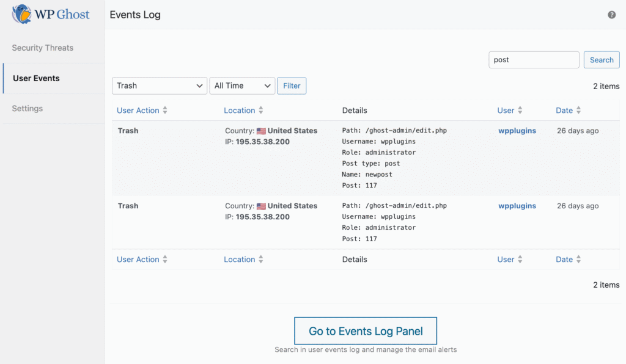The height and width of the screenshot is (364, 626).
Task: Click first row 'Path: /ghost-admin/edit.php' line
Action: (394, 131)
